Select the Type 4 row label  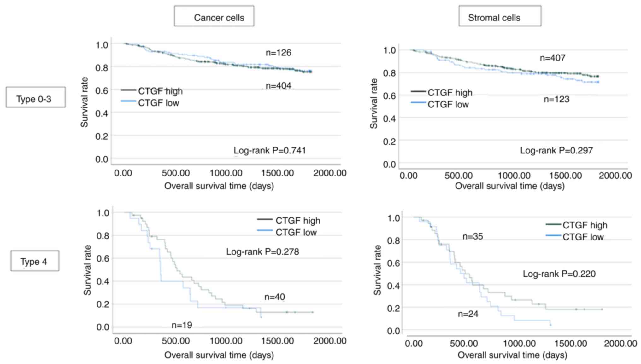point(35,261)
